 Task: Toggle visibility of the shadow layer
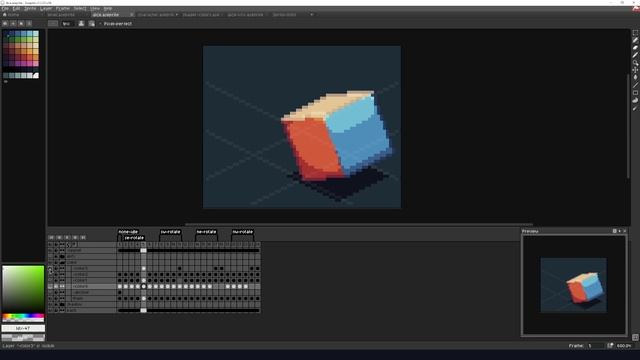point(50,304)
